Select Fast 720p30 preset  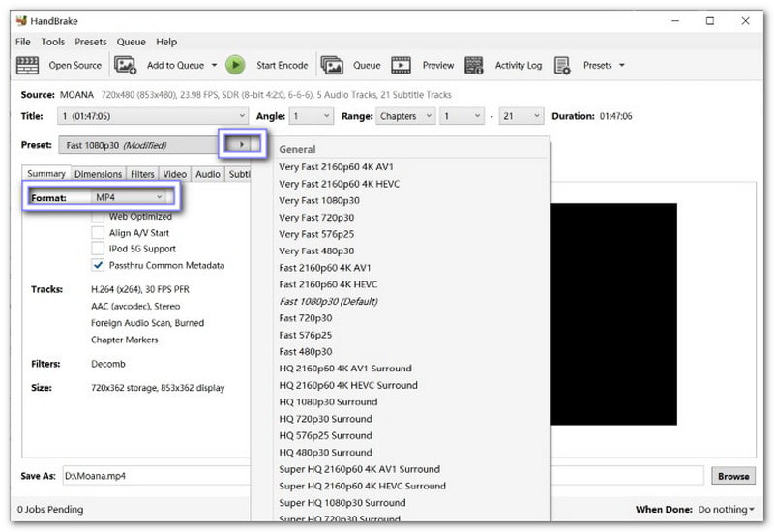[x=305, y=318]
